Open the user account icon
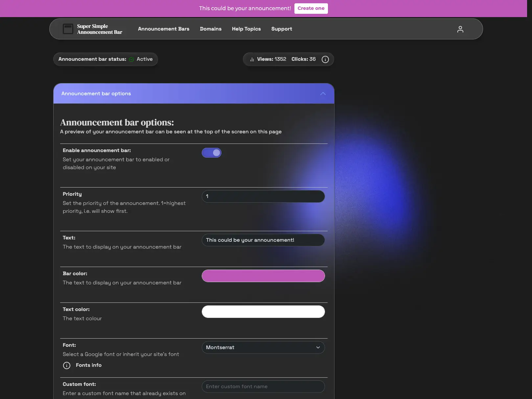Viewport: 532px width, 399px height. 460,29
